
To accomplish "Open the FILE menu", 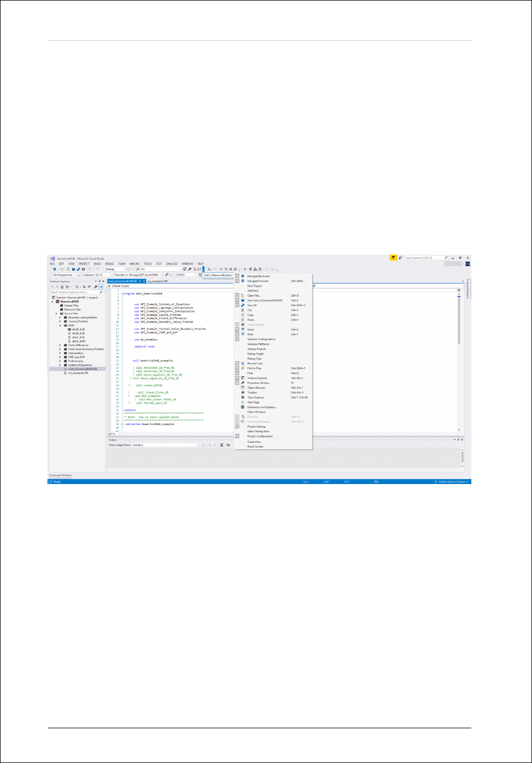I will [x=52, y=264].
